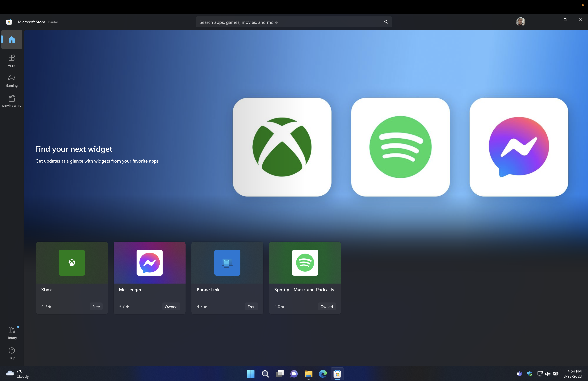Screen dimensions: 588x381
Task: Open the weather widget showing 7°C Cloudy
Action: point(17,374)
